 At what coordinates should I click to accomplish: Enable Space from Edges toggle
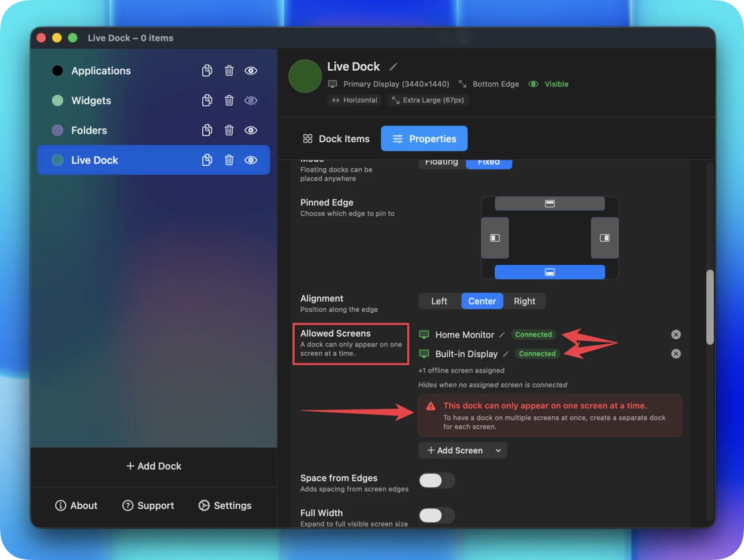pos(437,481)
